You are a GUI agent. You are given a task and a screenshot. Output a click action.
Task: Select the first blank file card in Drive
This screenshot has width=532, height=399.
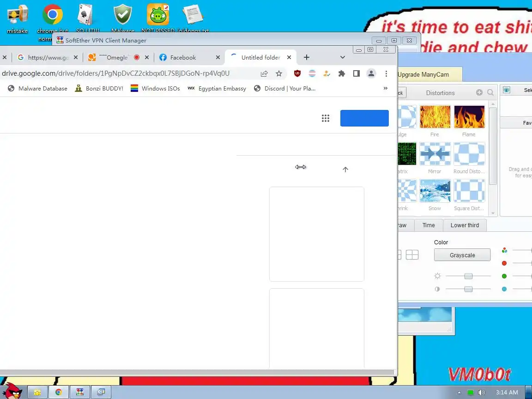(x=316, y=234)
